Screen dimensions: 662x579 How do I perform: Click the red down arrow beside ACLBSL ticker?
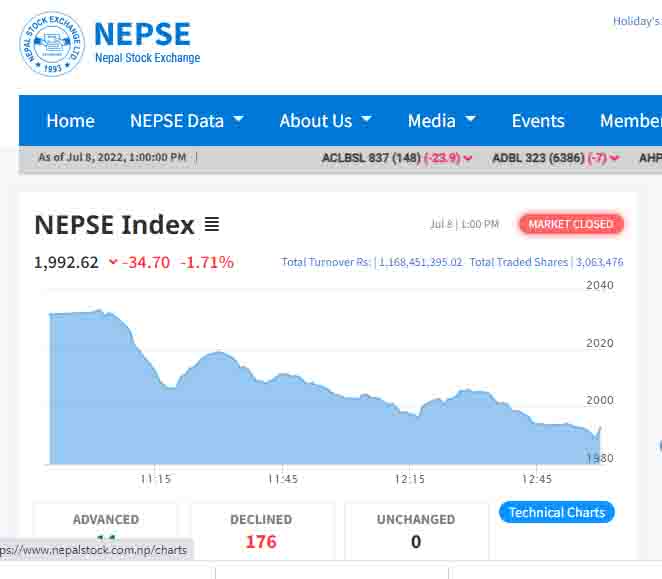468,158
